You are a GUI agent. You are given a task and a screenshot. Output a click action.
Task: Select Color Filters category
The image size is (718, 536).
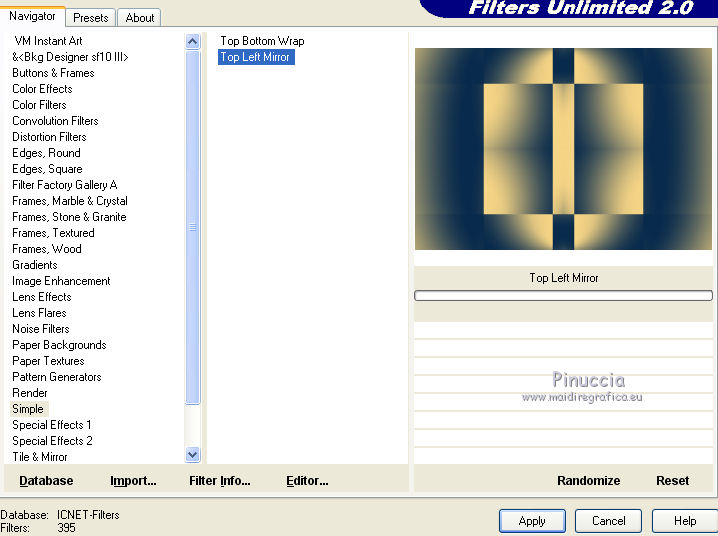tap(39, 105)
